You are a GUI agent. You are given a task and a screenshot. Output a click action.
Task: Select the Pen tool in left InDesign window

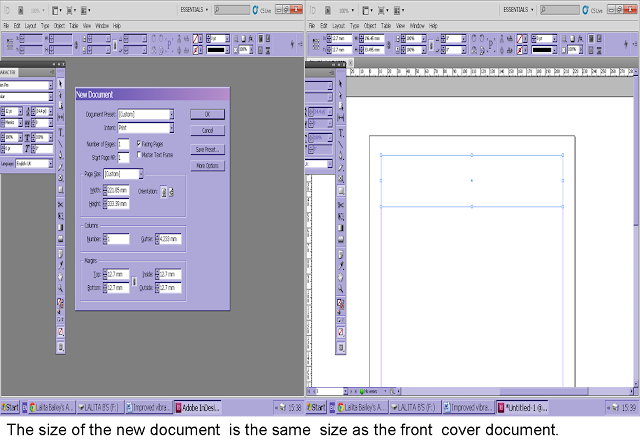[60, 155]
